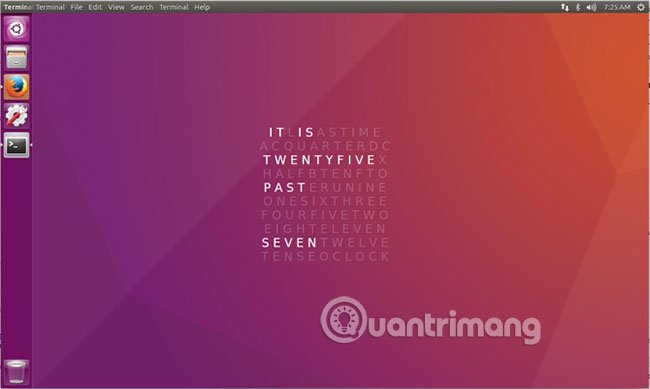Open the Edit menu
This screenshot has width=650, height=389.
coord(95,7)
